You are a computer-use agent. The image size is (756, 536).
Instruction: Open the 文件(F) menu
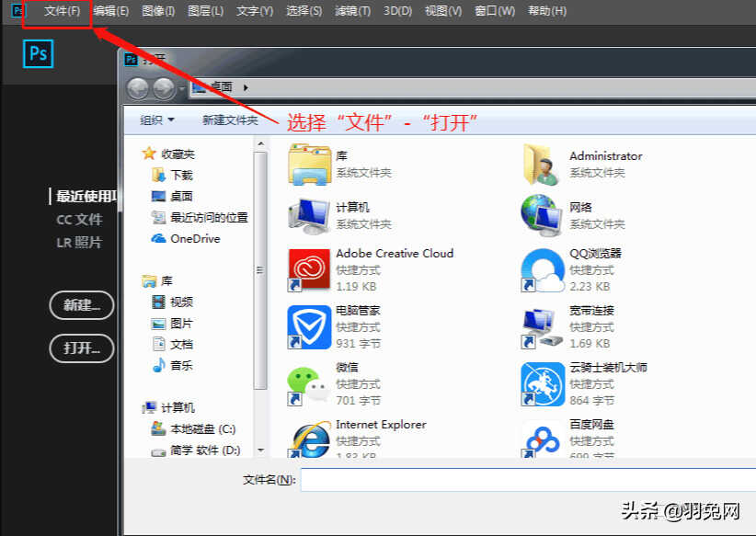point(62,11)
